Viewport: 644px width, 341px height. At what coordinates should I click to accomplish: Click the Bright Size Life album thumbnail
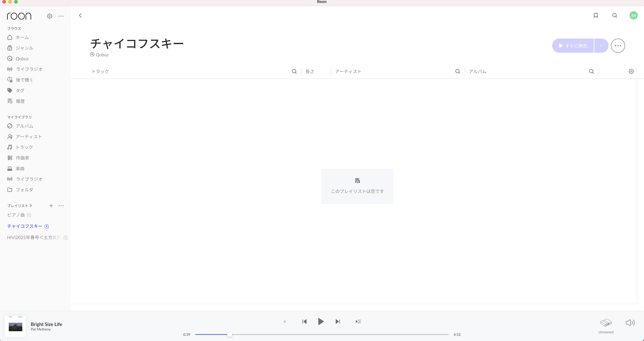(x=15, y=326)
